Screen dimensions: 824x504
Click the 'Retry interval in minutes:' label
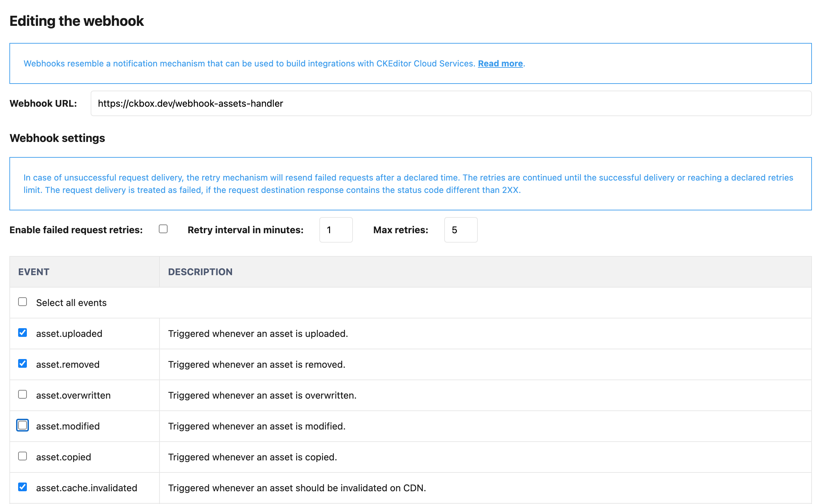click(245, 230)
